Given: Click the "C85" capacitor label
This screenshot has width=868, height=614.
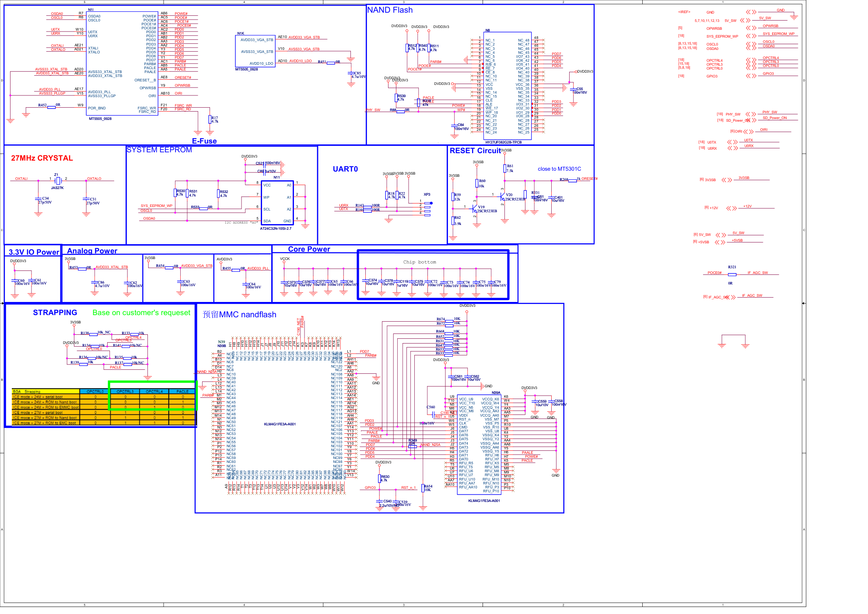Looking at the screenshot, I should pyautogui.click(x=357, y=73).
